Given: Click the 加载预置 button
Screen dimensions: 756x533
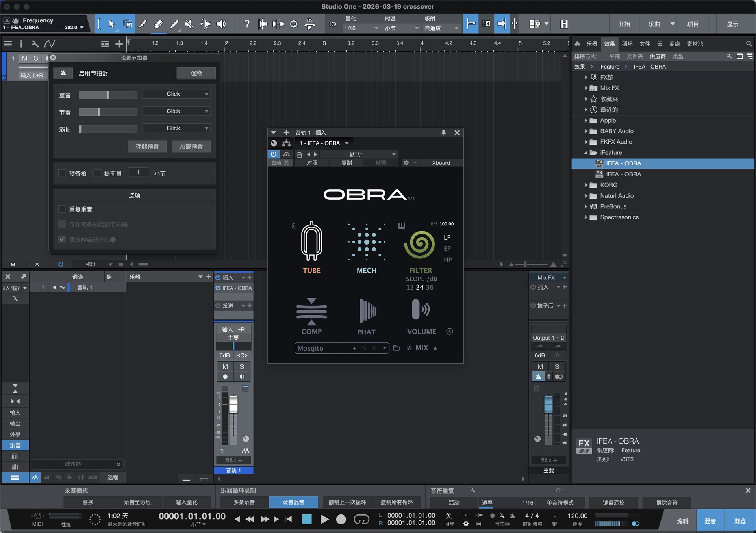Looking at the screenshot, I should [191, 147].
